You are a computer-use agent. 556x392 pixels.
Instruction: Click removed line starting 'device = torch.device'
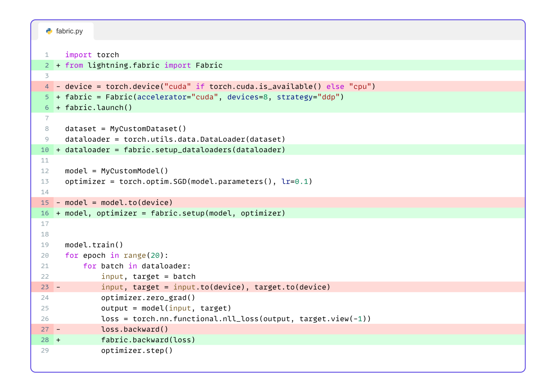[x=278, y=87]
